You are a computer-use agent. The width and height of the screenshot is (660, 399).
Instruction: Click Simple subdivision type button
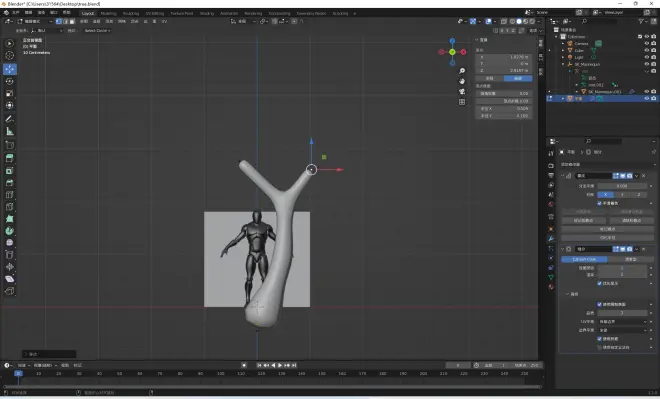[630, 259]
